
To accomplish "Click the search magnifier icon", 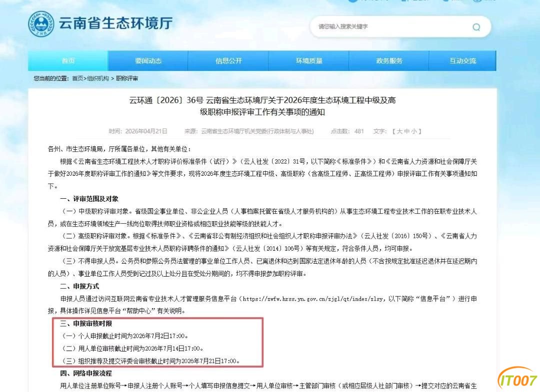I will (476, 27).
